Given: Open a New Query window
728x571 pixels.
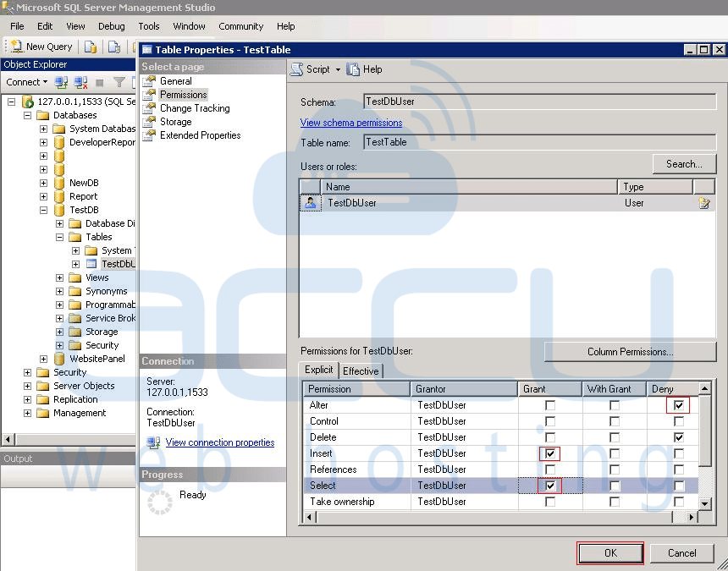Looking at the screenshot, I should 40,46.
